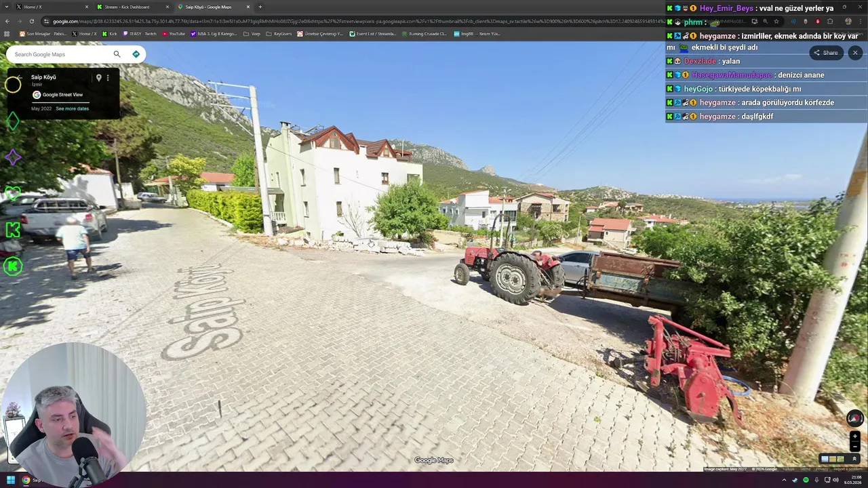Click the green diamond overlay icon
868x488 pixels.
coord(12,121)
